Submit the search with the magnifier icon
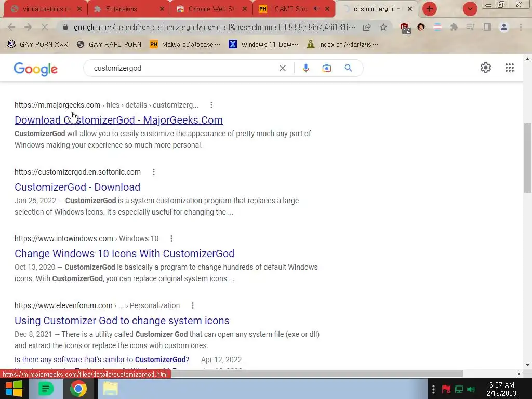 [348, 68]
